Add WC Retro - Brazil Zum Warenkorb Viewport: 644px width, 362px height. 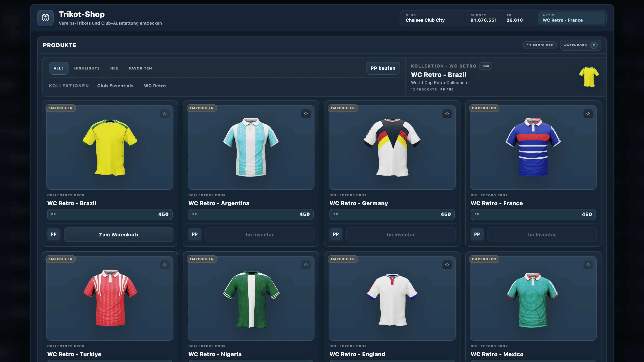pos(118,235)
